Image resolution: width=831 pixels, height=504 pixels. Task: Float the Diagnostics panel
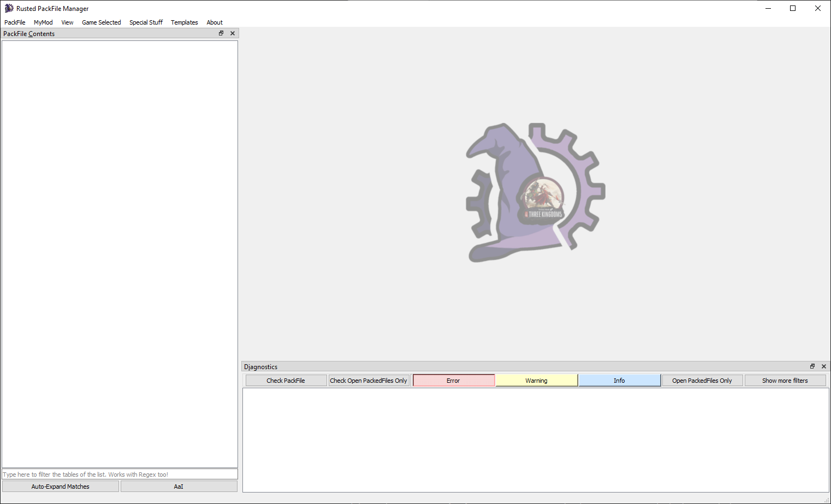tap(812, 366)
